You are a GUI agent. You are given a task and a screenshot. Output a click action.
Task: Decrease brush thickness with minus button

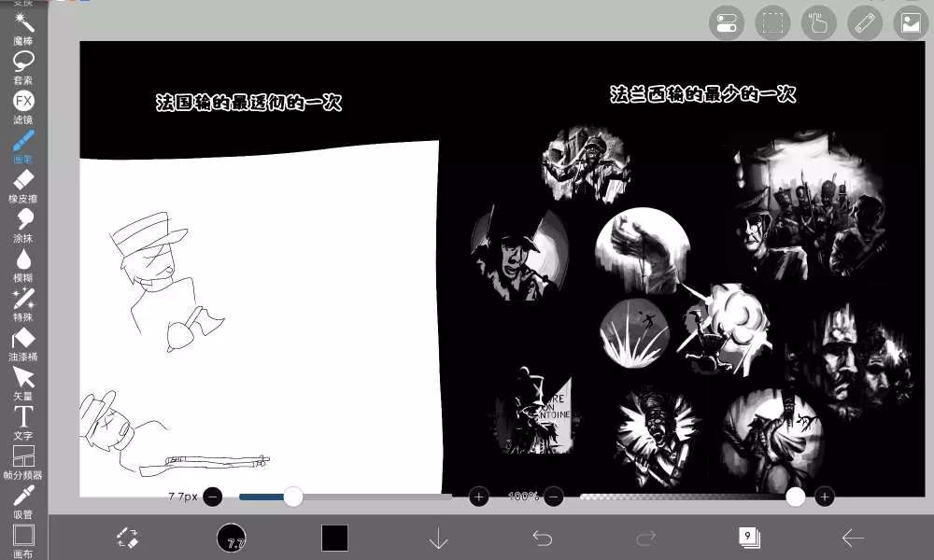pyautogui.click(x=213, y=497)
